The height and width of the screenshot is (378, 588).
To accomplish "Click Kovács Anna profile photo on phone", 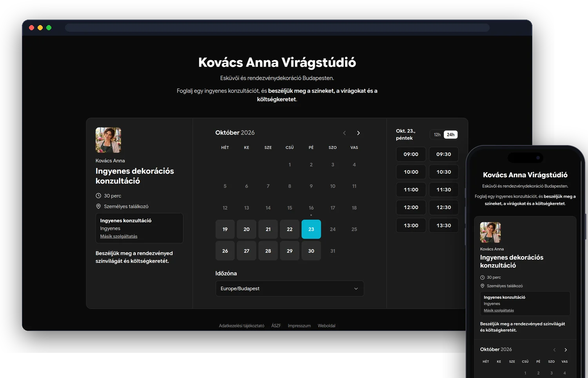I will coord(490,233).
